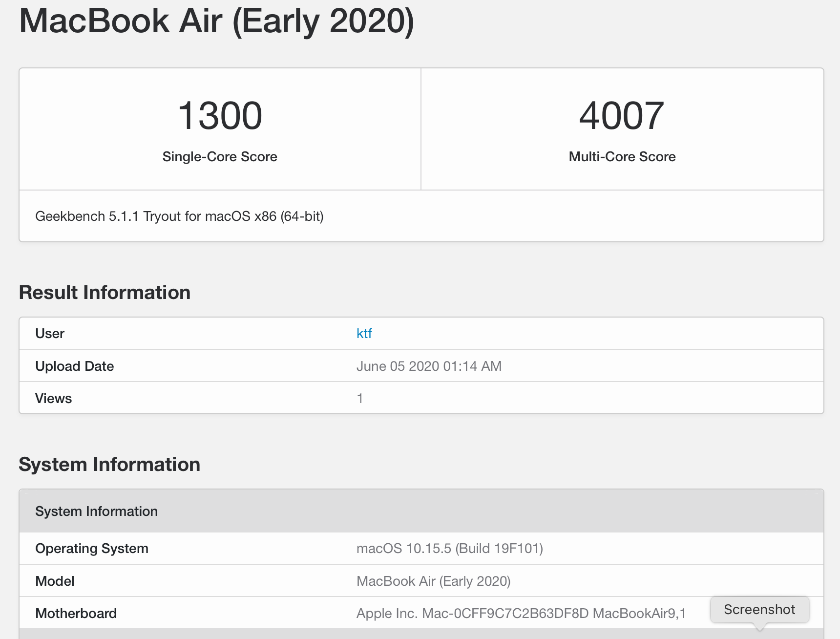The width and height of the screenshot is (840, 639).
Task: Select the Model row label
Action: [x=55, y=581]
